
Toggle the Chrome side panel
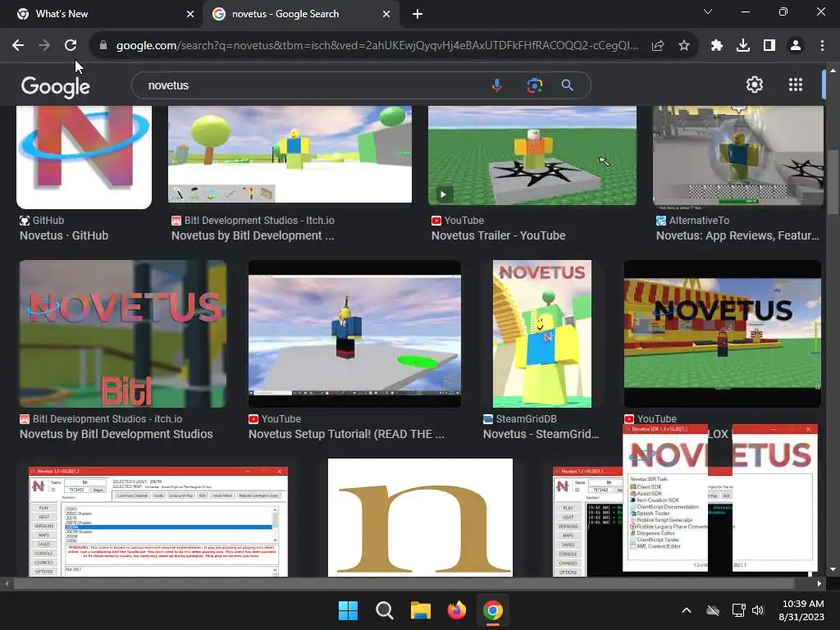pos(769,46)
